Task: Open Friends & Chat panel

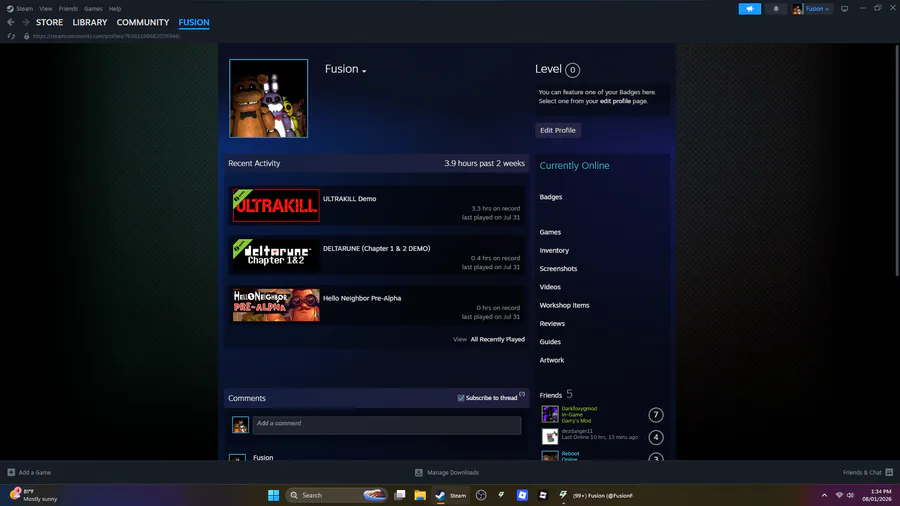Action: 867,473
